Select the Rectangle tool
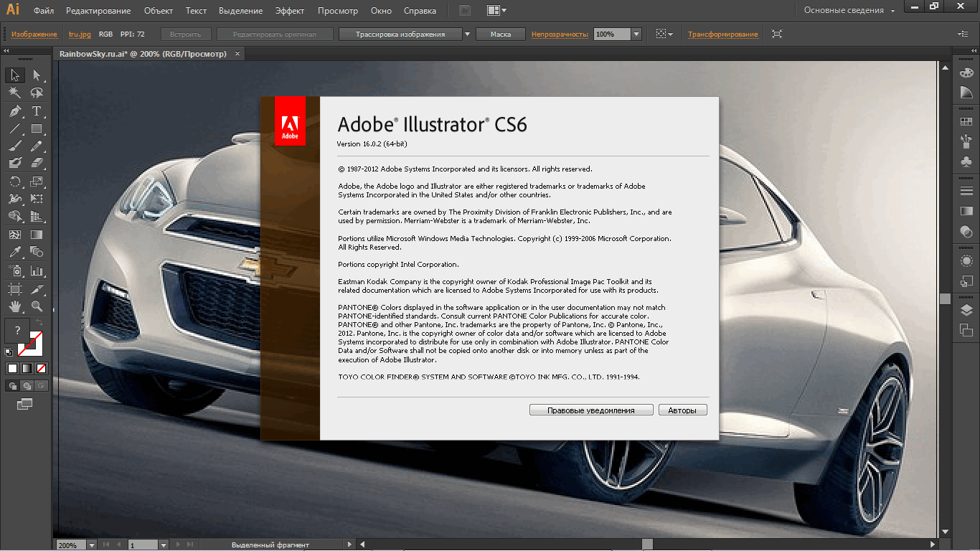The image size is (980, 551). pyautogui.click(x=37, y=129)
